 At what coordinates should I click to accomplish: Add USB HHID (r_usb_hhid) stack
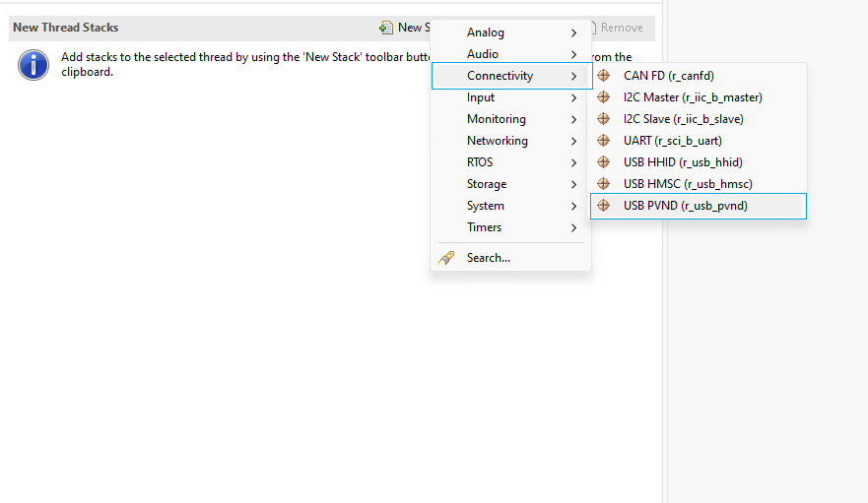pyautogui.click(x=699, y=161)
